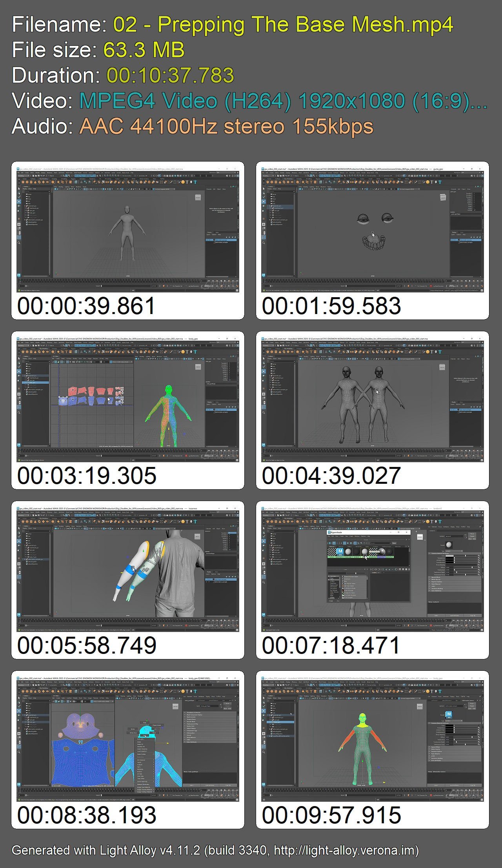Image resolution: width=502 pixels, height=868 pixels.
Task: Toggle base_mesh_example layer visibility in the 00:00:39 frame
Action: click(x=207, y=240)
